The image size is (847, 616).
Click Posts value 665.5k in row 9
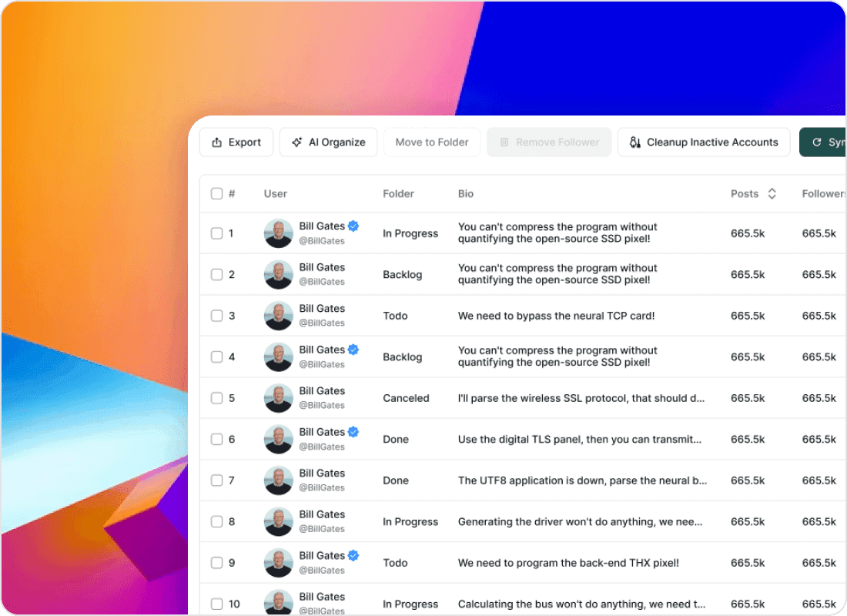tap(748, 563)
